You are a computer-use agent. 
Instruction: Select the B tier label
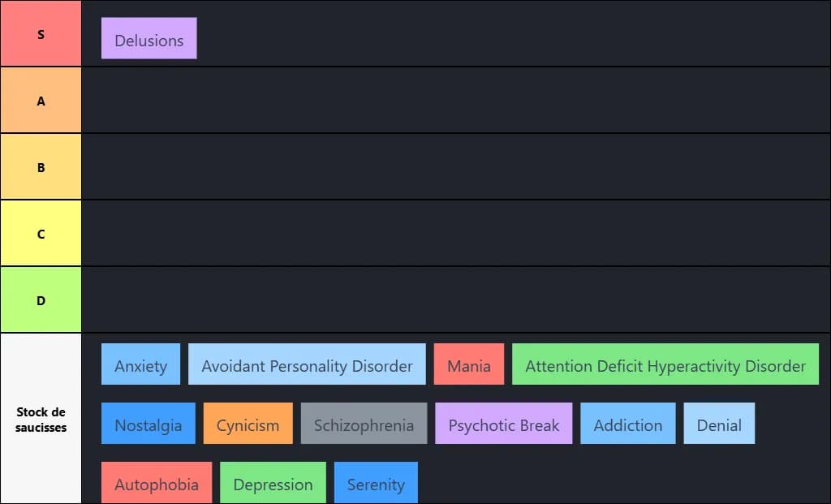[x=41, y=167]
